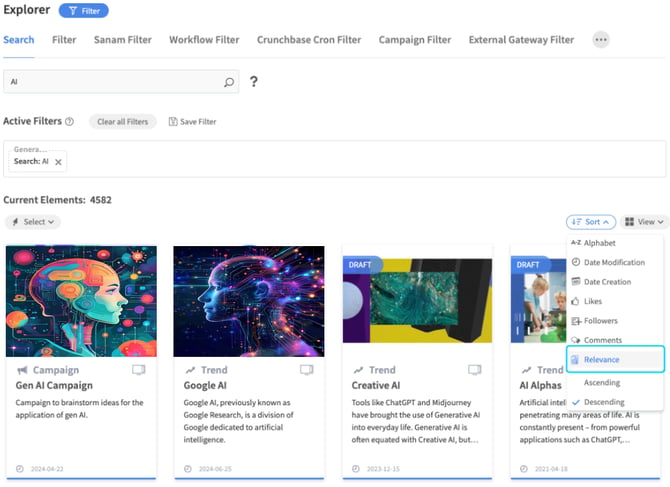This screenshot has height=487, width=670.
Task: Click Save Filter
Action: [x=192, y=122]
